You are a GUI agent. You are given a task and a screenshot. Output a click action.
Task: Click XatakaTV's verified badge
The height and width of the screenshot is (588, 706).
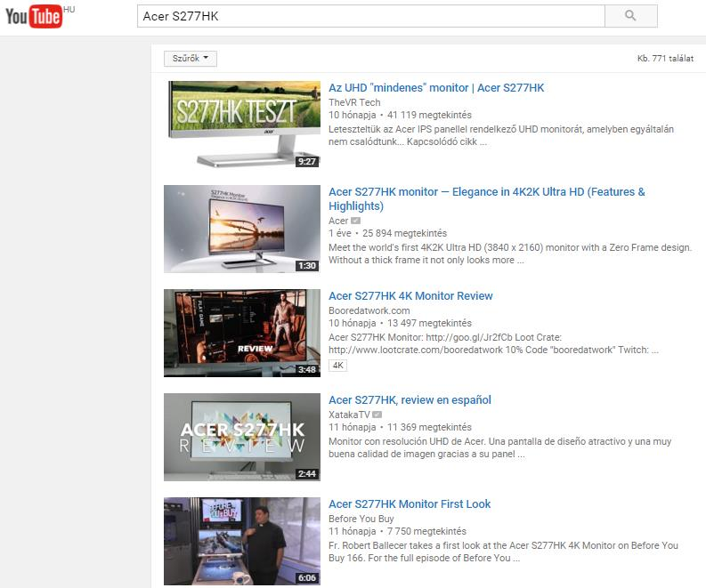coord(377,415)
